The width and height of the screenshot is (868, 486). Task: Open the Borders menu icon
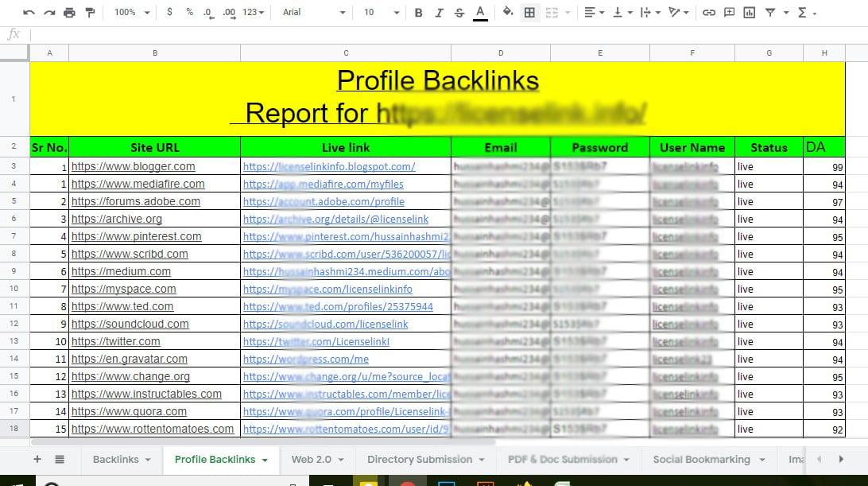529,13
